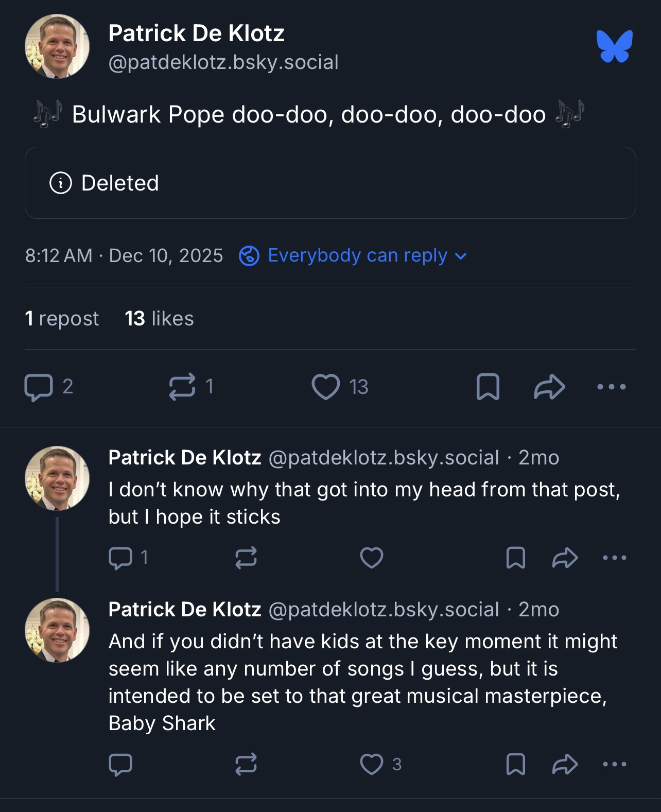
Task: Open more options on "hope it sticks" reply
Action: [615, 558]
